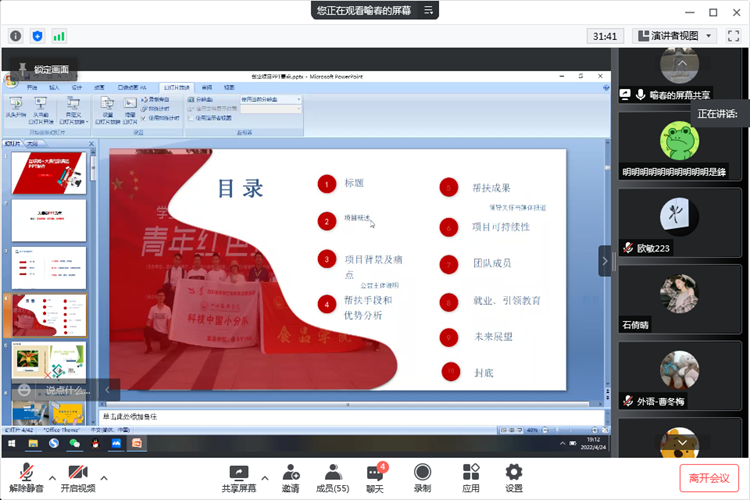Open meeting 设置 settings
The width and height of the screenshot is (750, 500).
[514, 472]
